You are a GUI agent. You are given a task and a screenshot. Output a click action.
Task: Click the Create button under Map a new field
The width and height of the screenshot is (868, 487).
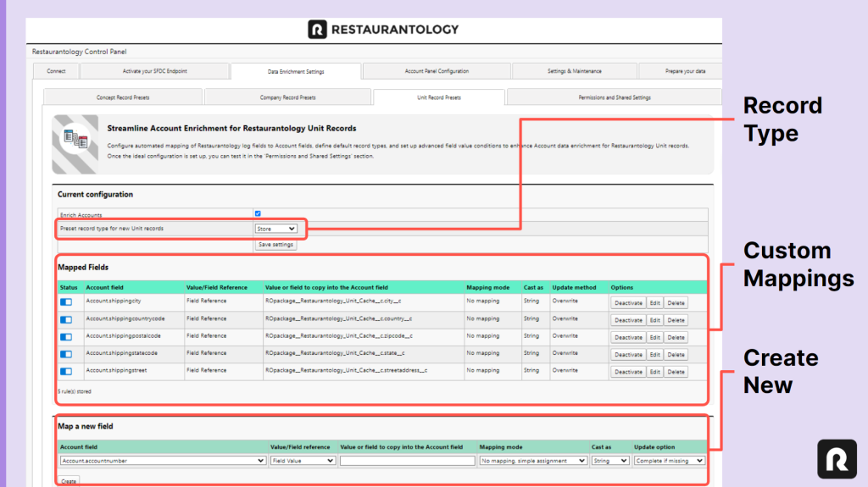69,481
